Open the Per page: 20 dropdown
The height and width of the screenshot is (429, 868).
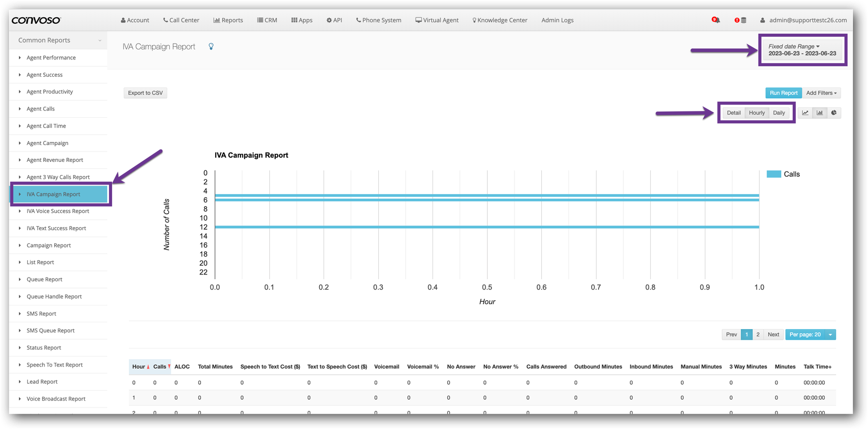point(810,335)
